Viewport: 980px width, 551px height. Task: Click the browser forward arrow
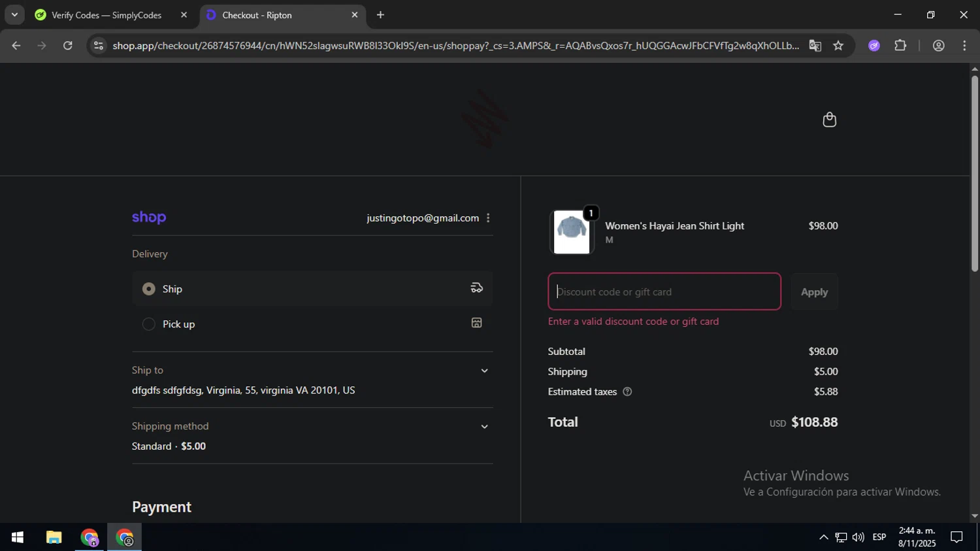(42, 46)
